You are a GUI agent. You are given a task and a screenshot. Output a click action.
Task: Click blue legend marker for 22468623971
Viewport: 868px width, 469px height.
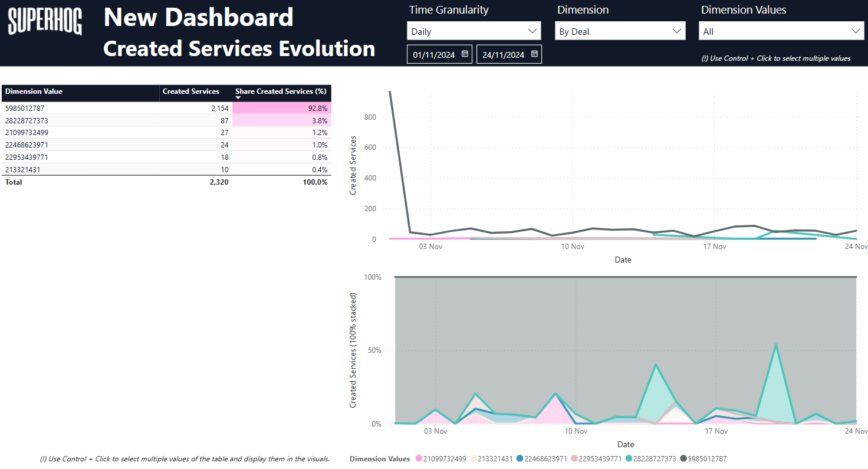pyautogui.click(x=520, y=459)
